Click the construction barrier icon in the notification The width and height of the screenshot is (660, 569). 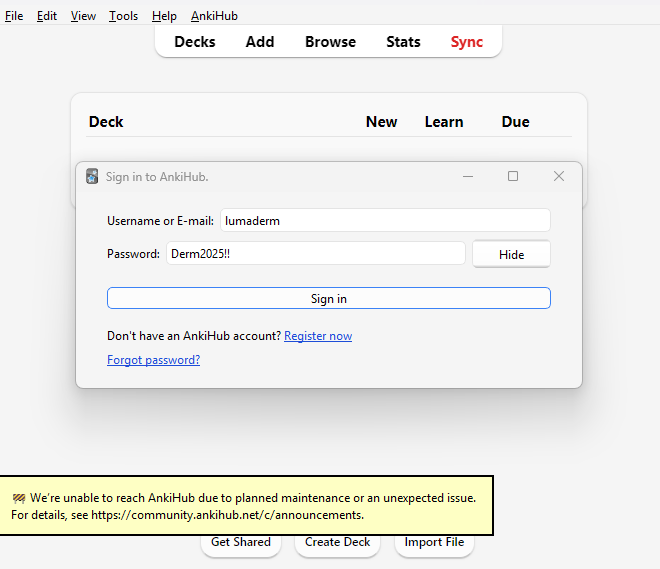19,499
